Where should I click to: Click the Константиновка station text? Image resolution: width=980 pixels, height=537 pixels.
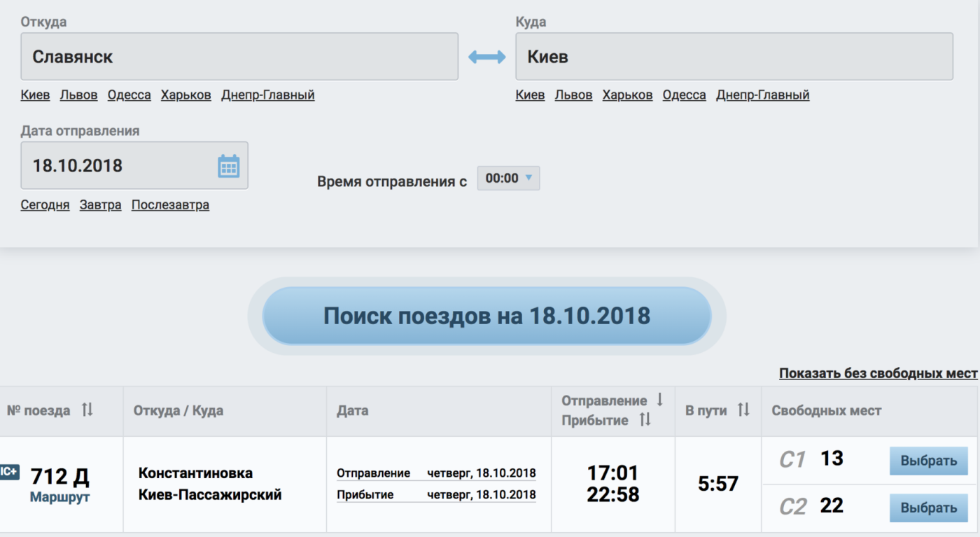coord(196,473)
